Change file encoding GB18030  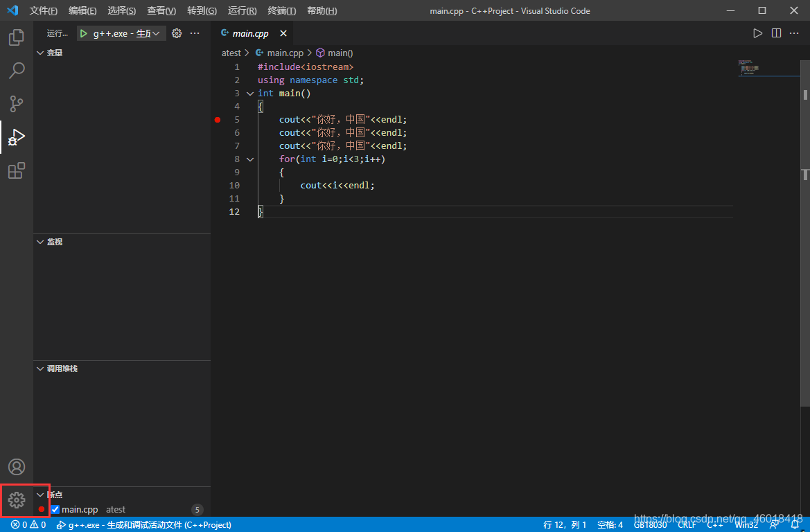651,525
